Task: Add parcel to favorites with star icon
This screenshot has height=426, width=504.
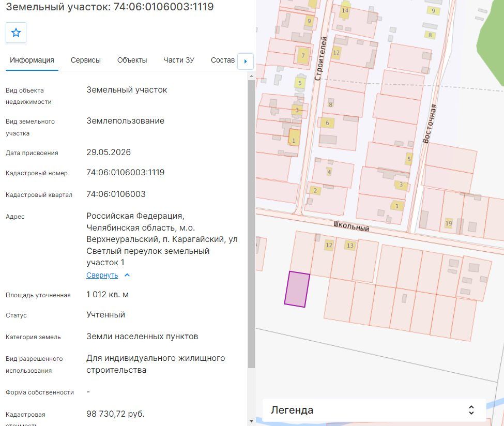Action: 16,33
